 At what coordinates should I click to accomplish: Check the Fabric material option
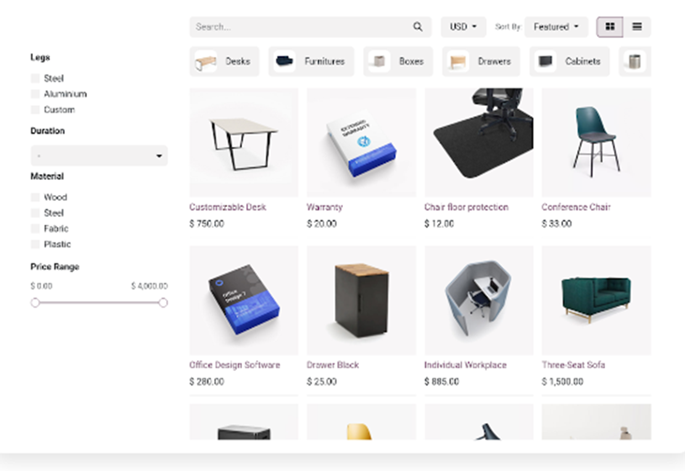pyautogui.click(x=35, y=229)
